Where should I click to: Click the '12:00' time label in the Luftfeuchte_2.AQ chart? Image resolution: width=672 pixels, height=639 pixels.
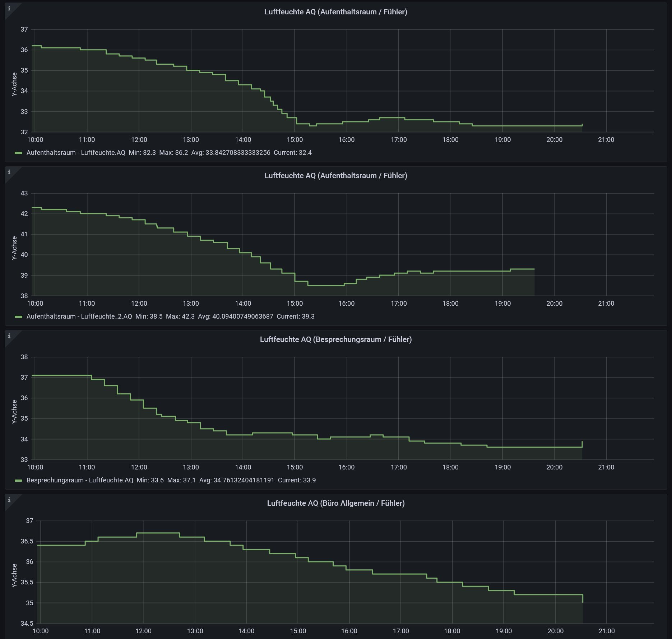139,304
